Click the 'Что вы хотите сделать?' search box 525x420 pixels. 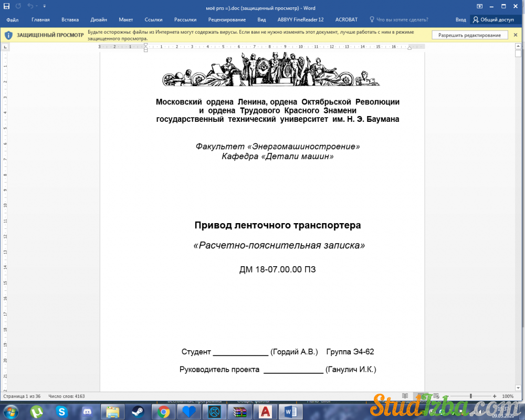[402, 20]
